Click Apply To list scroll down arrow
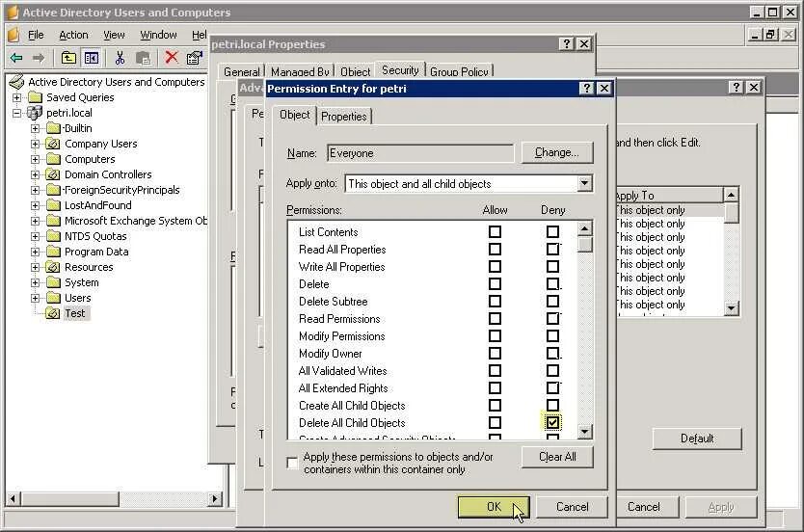Viewport: 804px width, 532px height. pyautogui.click(x=731, y=308)
